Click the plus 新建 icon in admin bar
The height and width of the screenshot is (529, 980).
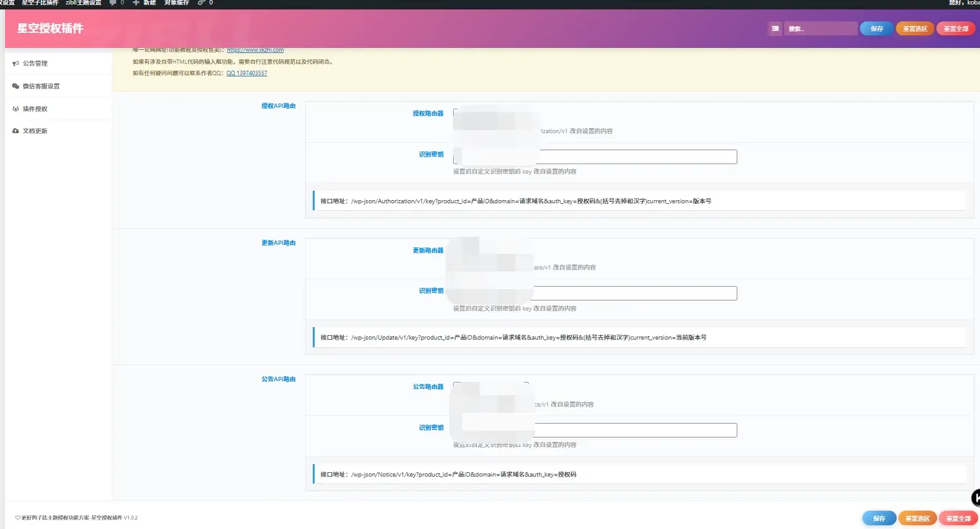(136, 3)
